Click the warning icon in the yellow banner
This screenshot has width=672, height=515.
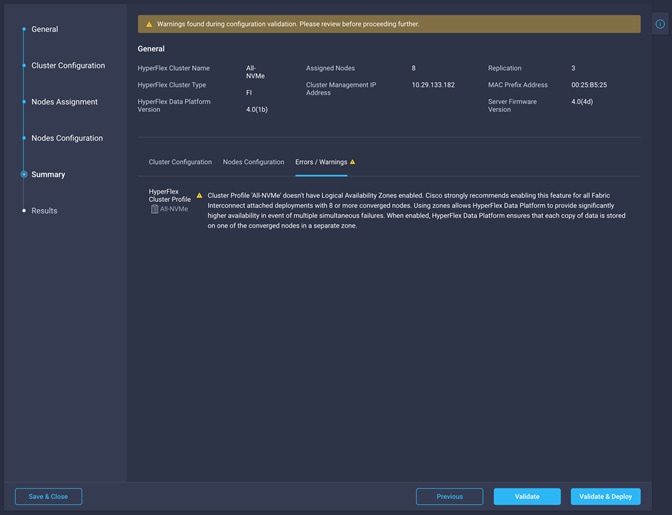pos(149,24)
